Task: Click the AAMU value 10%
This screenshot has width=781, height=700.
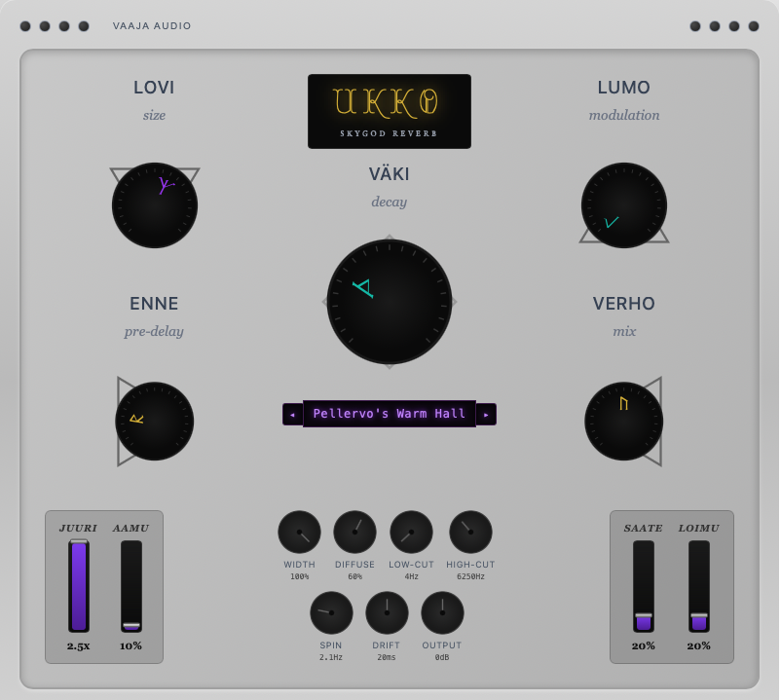Action: pos(131,645)
